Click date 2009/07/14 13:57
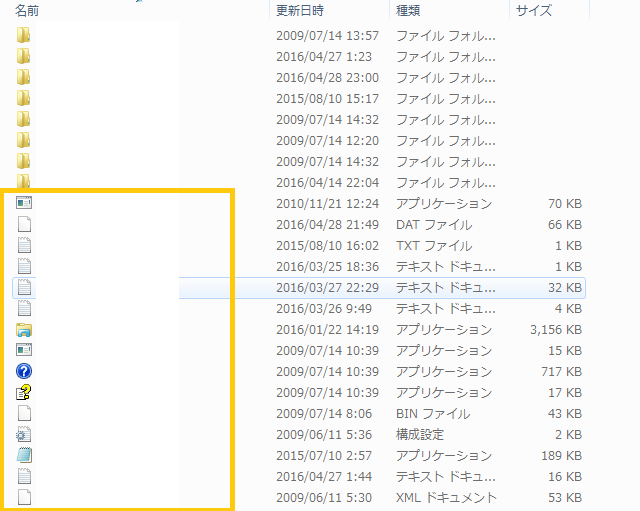Viewport: 640px width, 511px height. (x=327, y=36)
